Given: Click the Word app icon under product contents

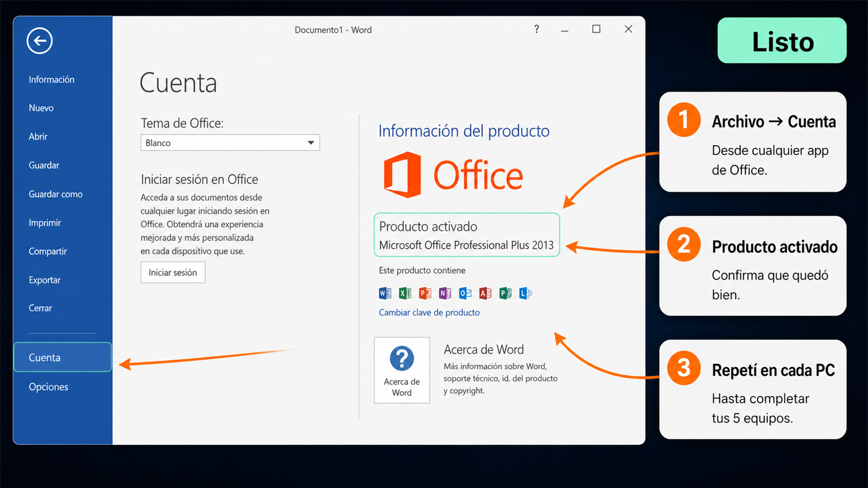Looking at the screenshot, I should coord(385,293).
